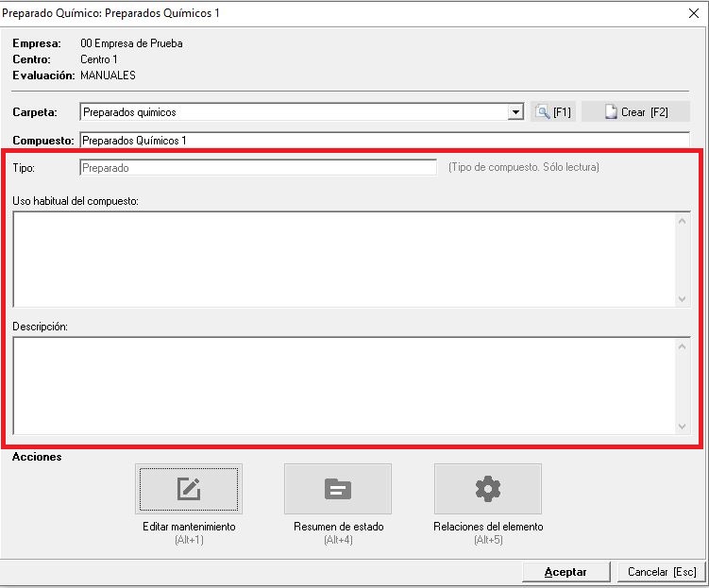The width and height of the screenshot is (709, 588).
Task: Click the Uso habitual scrollbar track
Action: click(683, 260)
